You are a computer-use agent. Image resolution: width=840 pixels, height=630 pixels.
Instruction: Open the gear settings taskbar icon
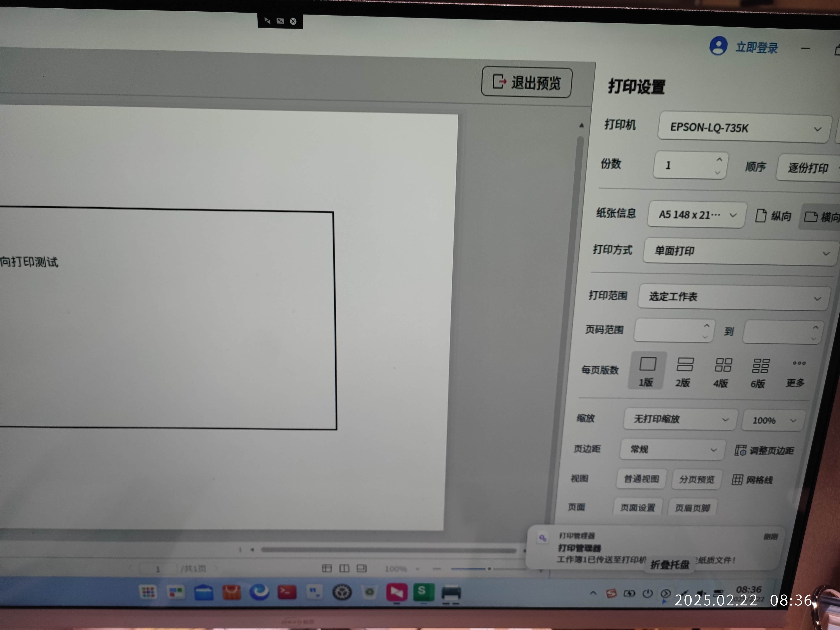(342, 592)
